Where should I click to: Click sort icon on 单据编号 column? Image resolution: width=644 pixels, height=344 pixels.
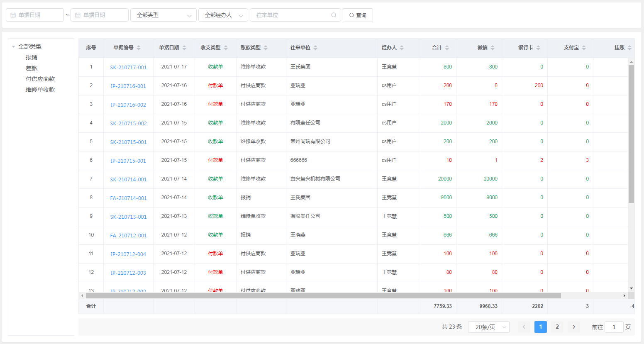pos(139,48)
